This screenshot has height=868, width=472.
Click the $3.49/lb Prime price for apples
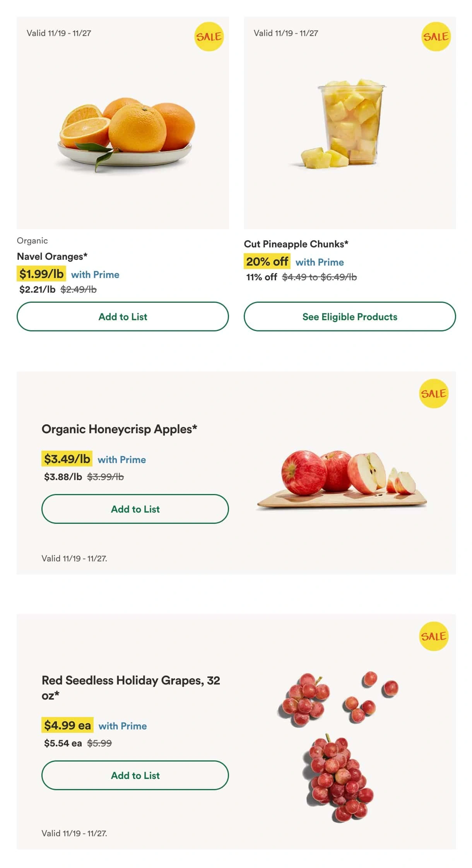click(x=67, y=459)
